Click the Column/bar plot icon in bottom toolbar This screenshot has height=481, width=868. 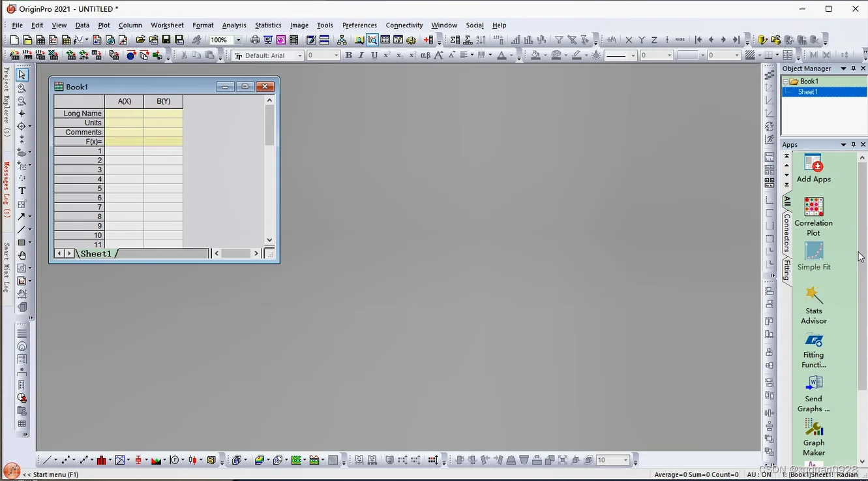pyautogui.click(x=101, y=460)
